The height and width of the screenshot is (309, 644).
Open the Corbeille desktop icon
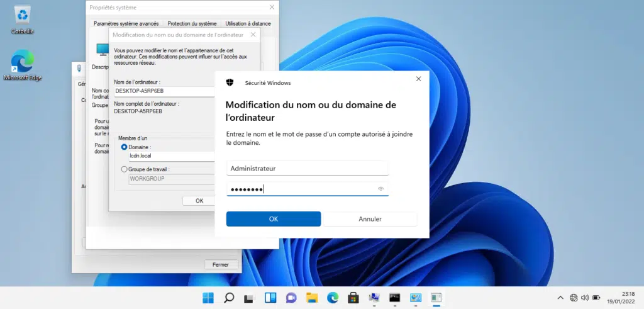coord(23,19)
